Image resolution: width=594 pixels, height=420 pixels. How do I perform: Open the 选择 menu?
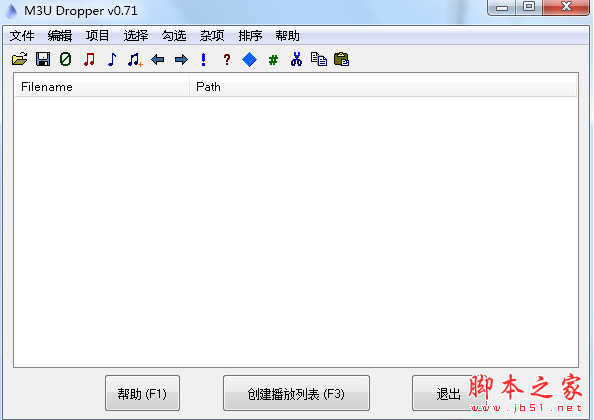click(x=136, y=36)
